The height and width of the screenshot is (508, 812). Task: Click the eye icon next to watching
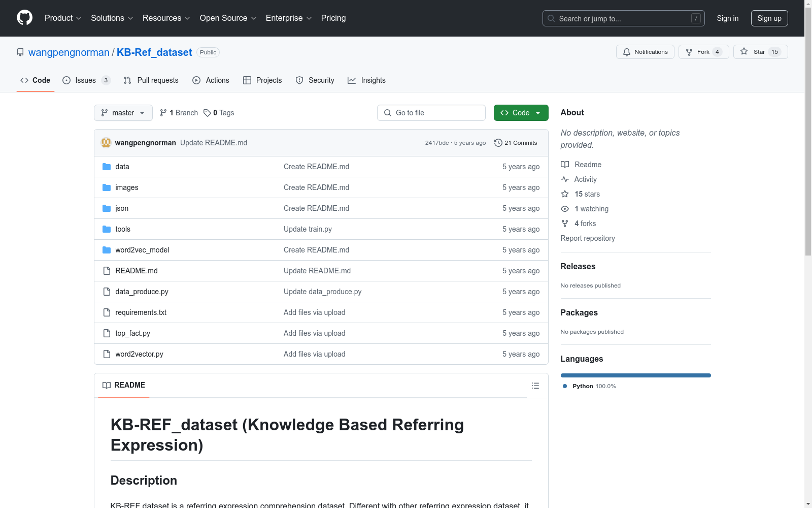click(x=565, y=209)
